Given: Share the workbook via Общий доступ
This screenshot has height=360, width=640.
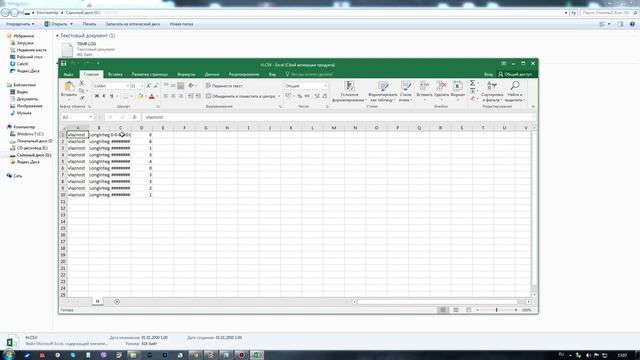Looking at the screenshot, I should pos(515,74).
